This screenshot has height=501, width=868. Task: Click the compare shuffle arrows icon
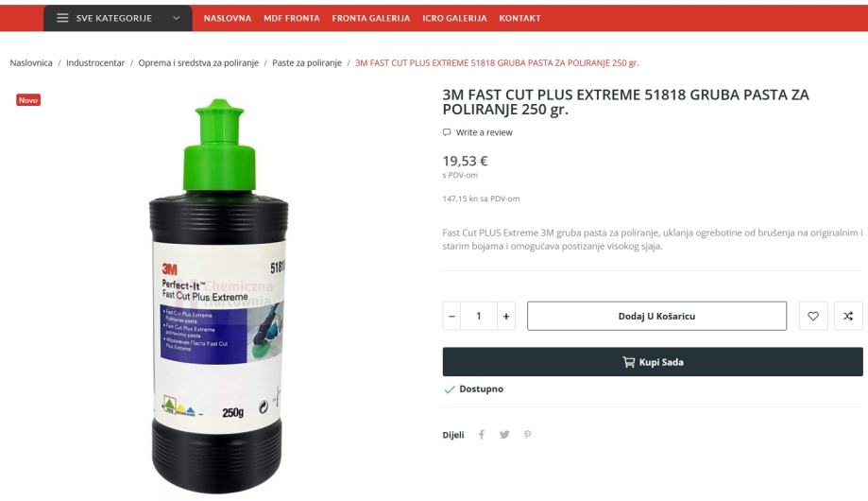[848, 316]
